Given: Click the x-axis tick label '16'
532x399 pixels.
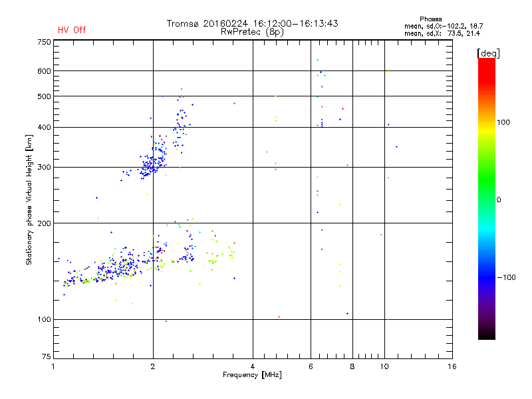Looking at the screenshot, I should 452,366.
